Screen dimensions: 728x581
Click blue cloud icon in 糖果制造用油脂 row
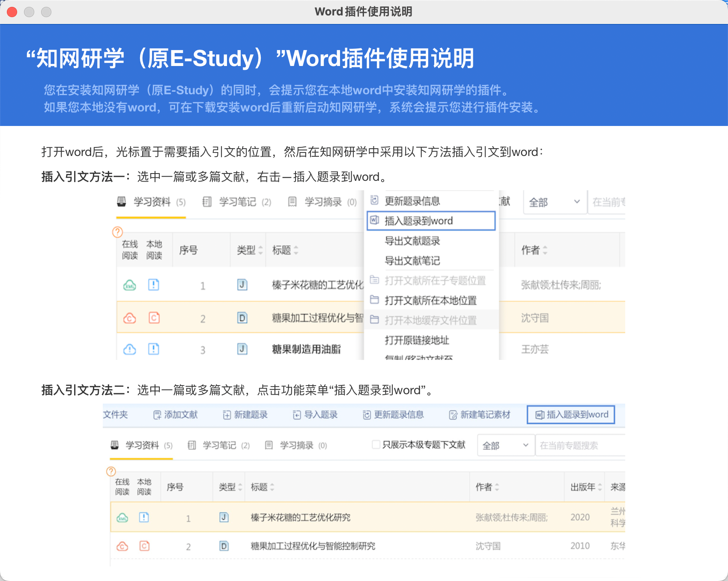pyautogui.click(x=130, y=349)
